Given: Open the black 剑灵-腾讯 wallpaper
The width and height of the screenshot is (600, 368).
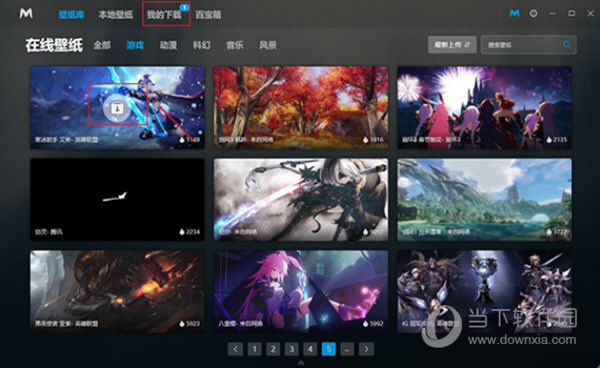Looking at the screenshot, I should (117, 199).
